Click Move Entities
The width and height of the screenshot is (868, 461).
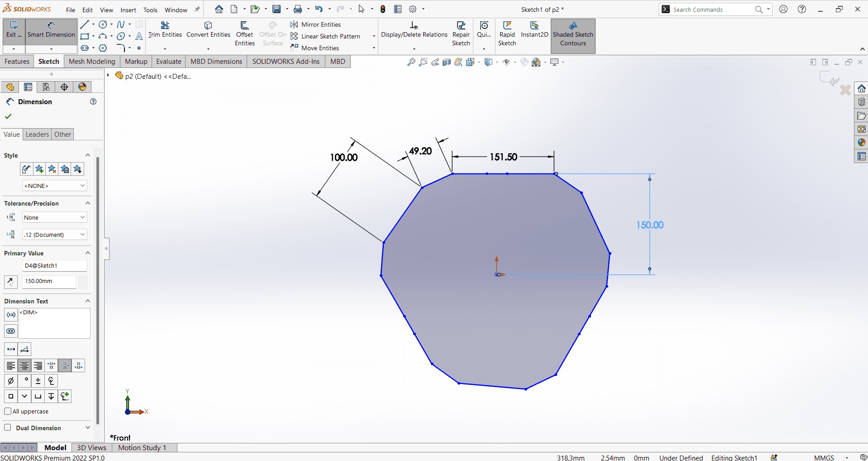pyautogui.click(x=315, y=48)
